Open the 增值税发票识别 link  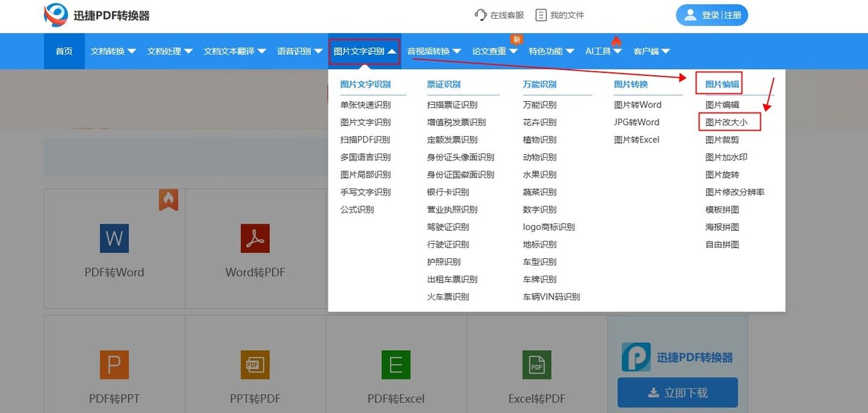(x=456, y=122)
